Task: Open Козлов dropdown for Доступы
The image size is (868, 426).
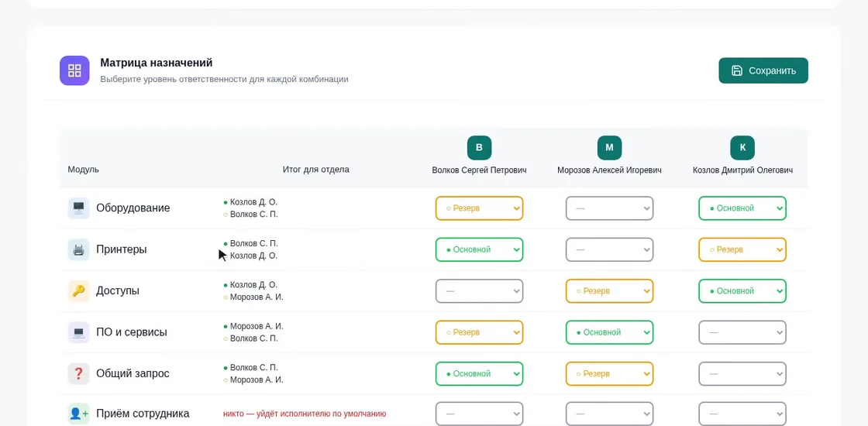Action: [x=742, y=291]
